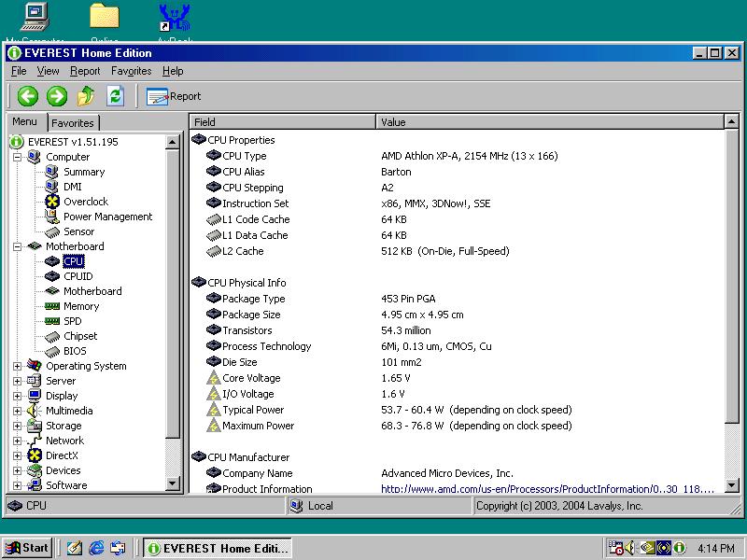Screen dimensions: 747x560
Task: Open the Windows Start menu
Action: (x=27, y=548)
